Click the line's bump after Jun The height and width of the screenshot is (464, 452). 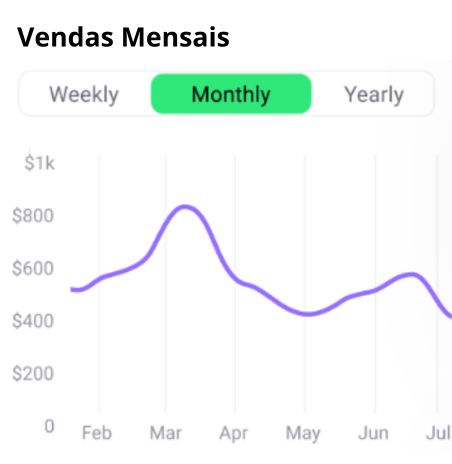(412, 275)
